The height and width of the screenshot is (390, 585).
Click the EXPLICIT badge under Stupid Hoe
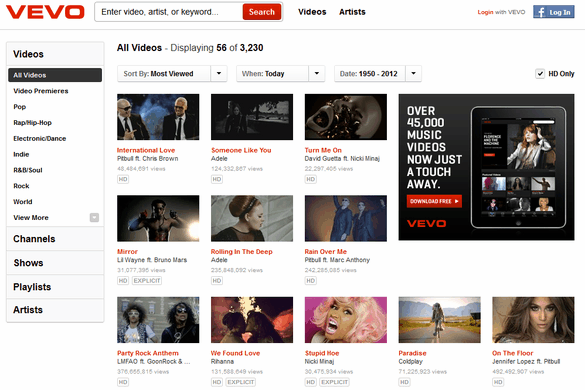pos(334,382)
